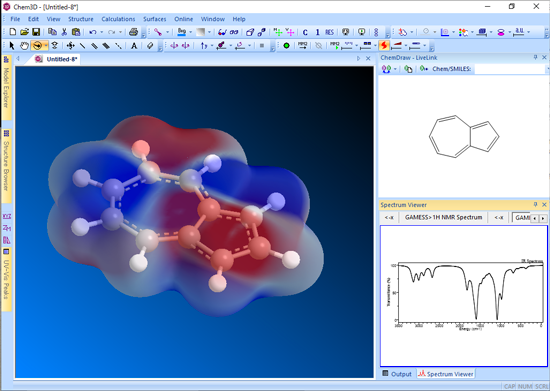Click the Save disk icon

pyautogui.click(x=36, y=32)
